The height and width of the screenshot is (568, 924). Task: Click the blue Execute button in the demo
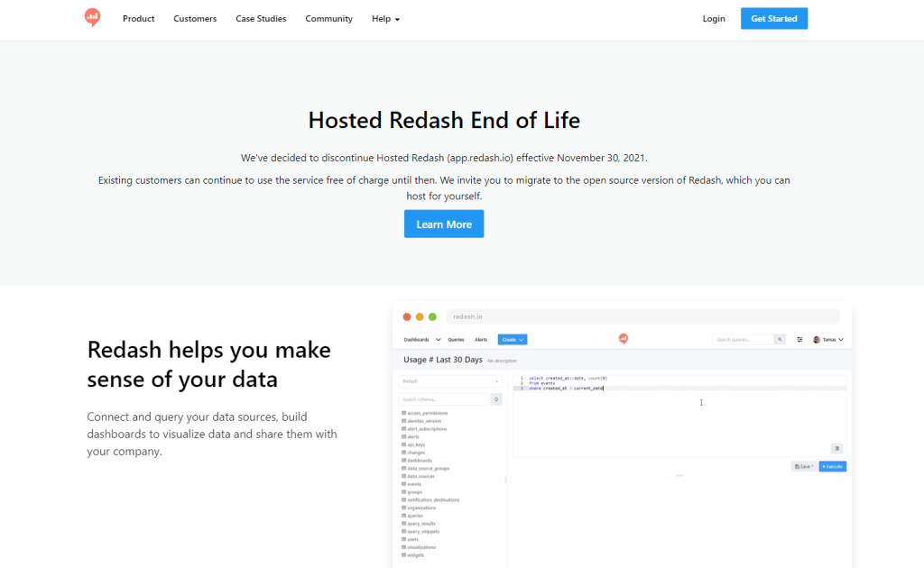(x=833, y=466)
